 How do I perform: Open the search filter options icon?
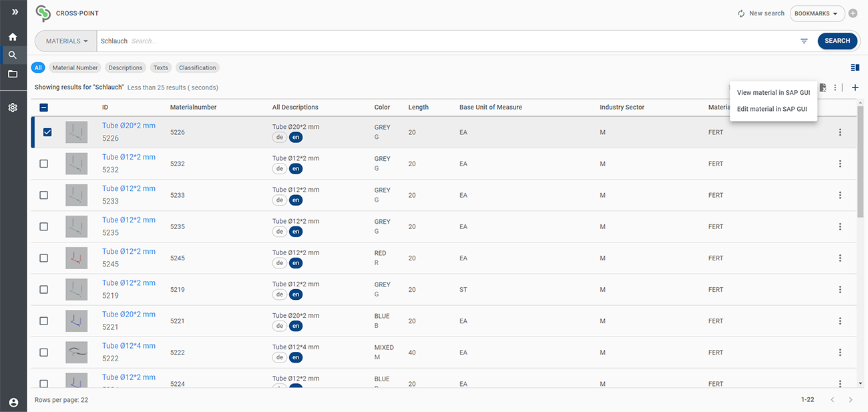click(804, 41)
